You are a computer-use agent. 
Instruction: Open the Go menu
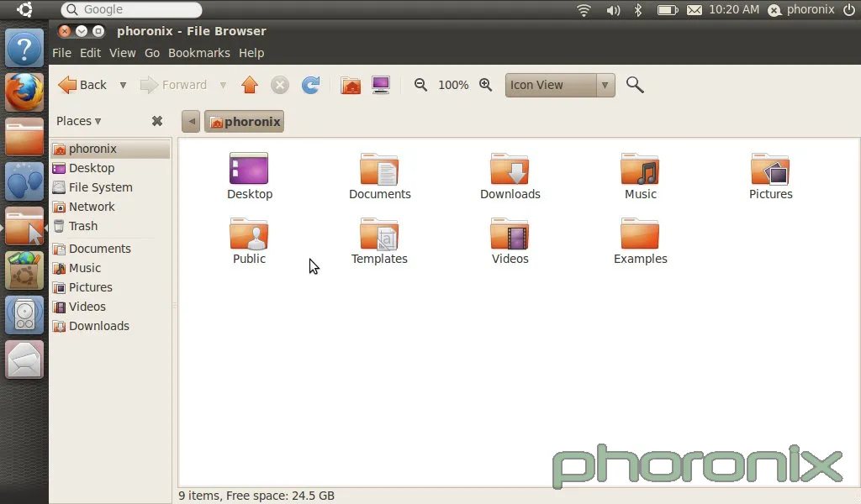pos(152,53)
